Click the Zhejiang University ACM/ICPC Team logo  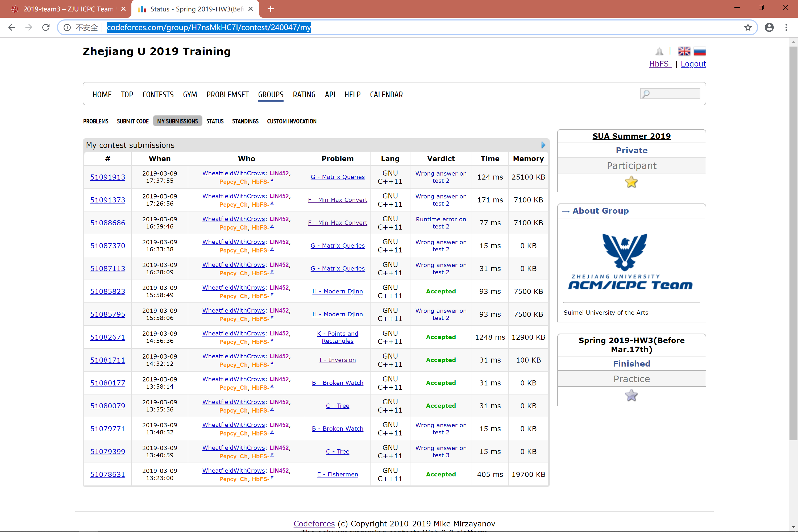(x=631, y=261)
